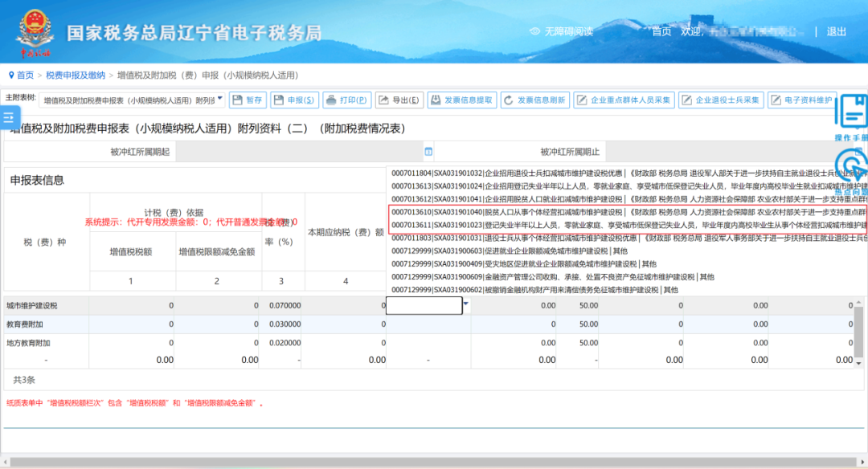Select option SXA031901024 企业招用登记失业人员
The width and height of the screenshot is (868, 469).
pos(627,186)
